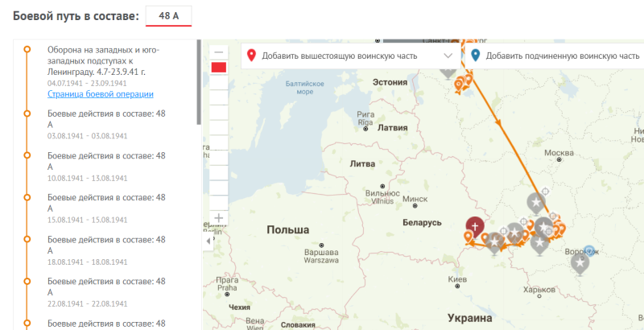Click timeline node for 15.08.1941 entry
The image size is (644, 330).
(x=27, y=197)
